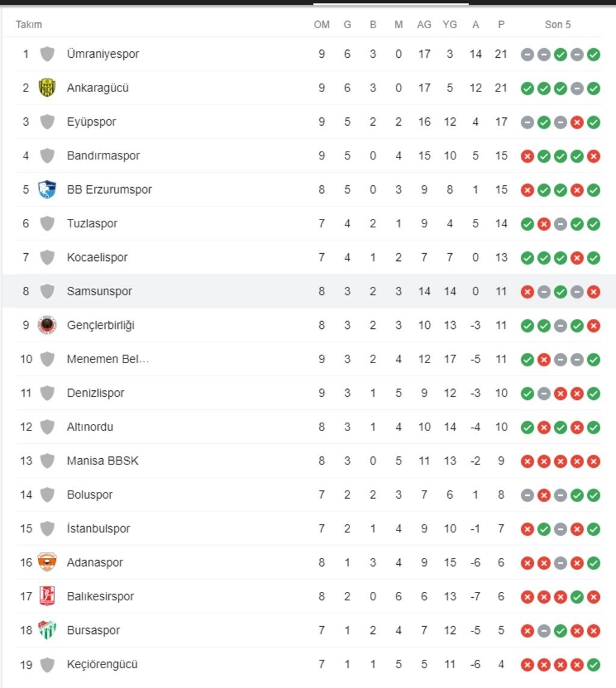Click Manisa BBSK's oldest loss icon

[527, 461]
